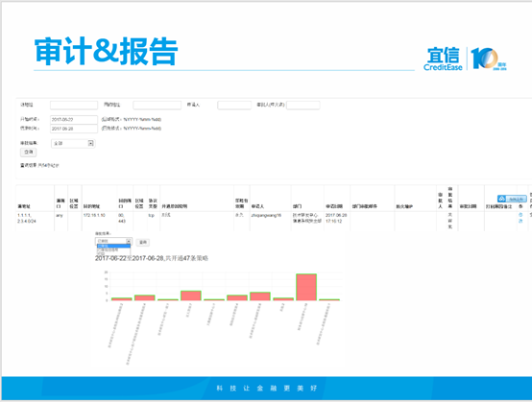Click the start date field showing 2017-06-22
Image resolution: width=532 pixels, height=402 pixels.
74,119
